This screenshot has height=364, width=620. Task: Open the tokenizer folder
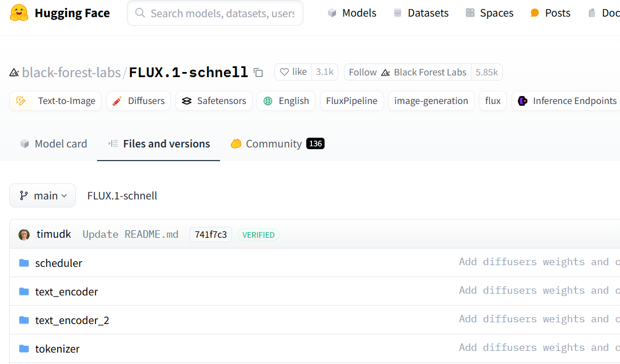click(57, 349)
